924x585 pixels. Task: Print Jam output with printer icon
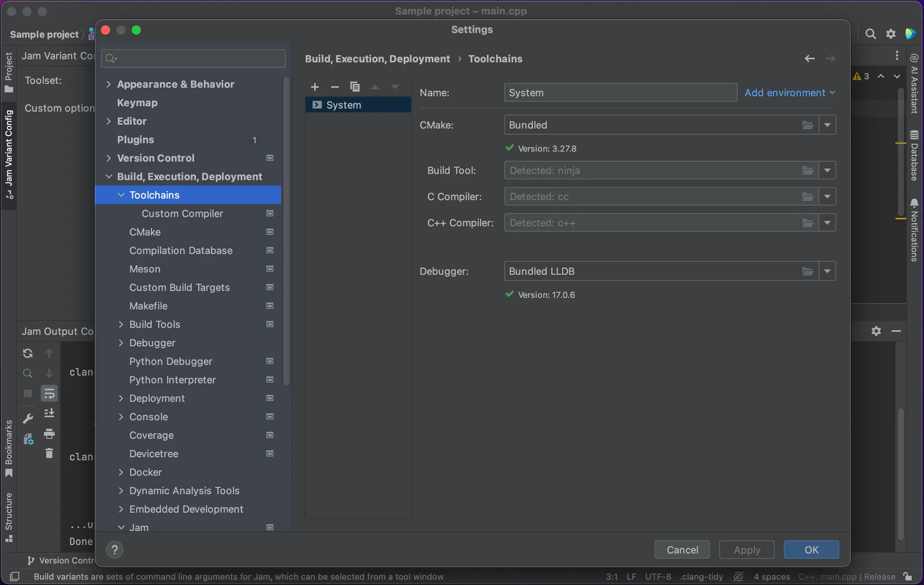point(49,434)
